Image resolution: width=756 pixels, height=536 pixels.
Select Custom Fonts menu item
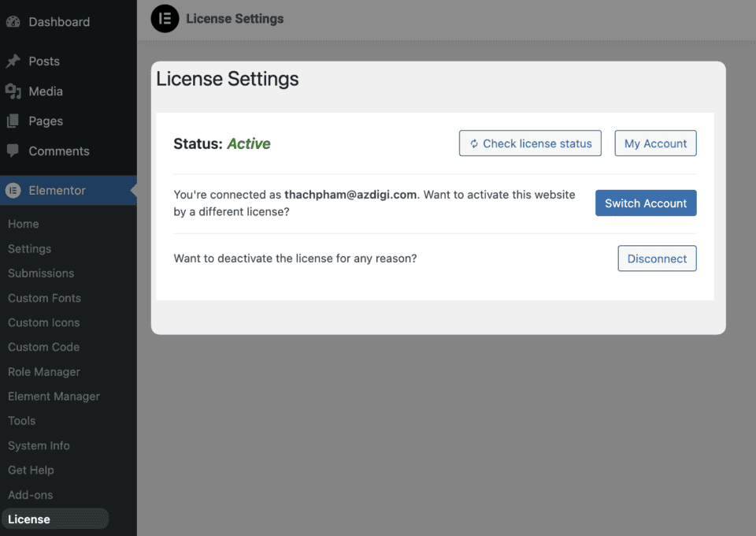point(44,298)
